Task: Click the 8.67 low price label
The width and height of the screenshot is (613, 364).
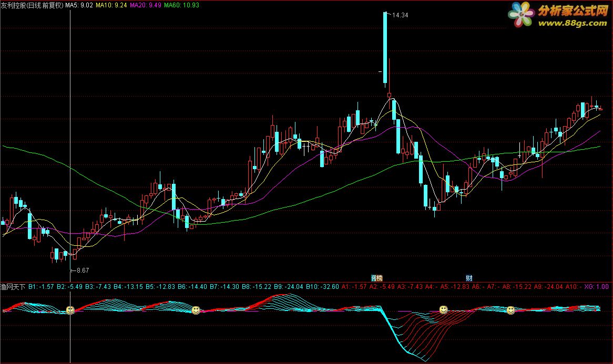Action: (x=83, y=271)
